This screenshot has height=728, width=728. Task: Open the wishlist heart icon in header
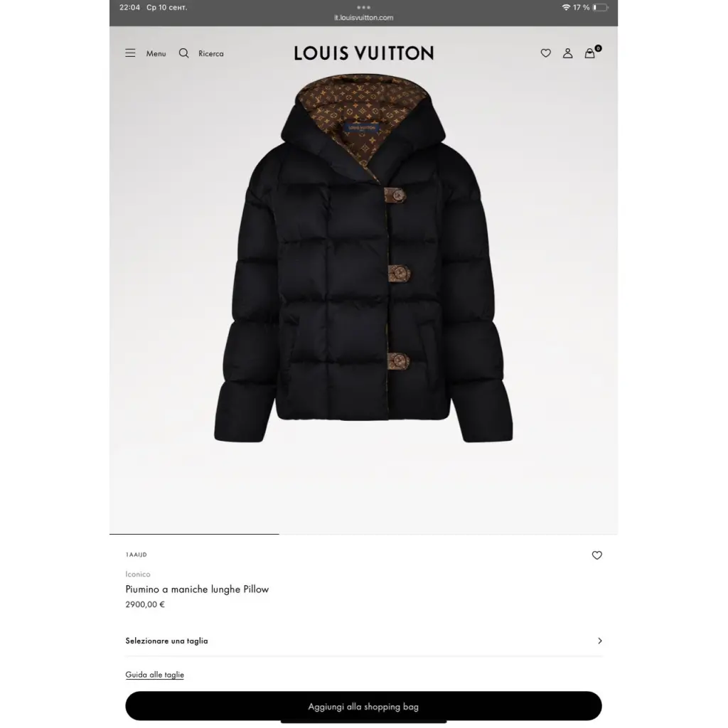(x=545, y=53)
